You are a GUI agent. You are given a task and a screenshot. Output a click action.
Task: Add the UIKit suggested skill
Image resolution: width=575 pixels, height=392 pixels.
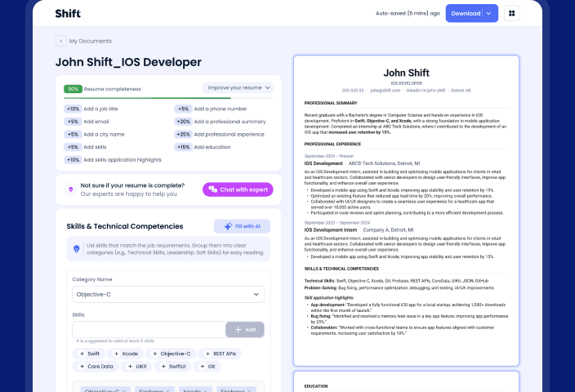click(x=136, y=367)
